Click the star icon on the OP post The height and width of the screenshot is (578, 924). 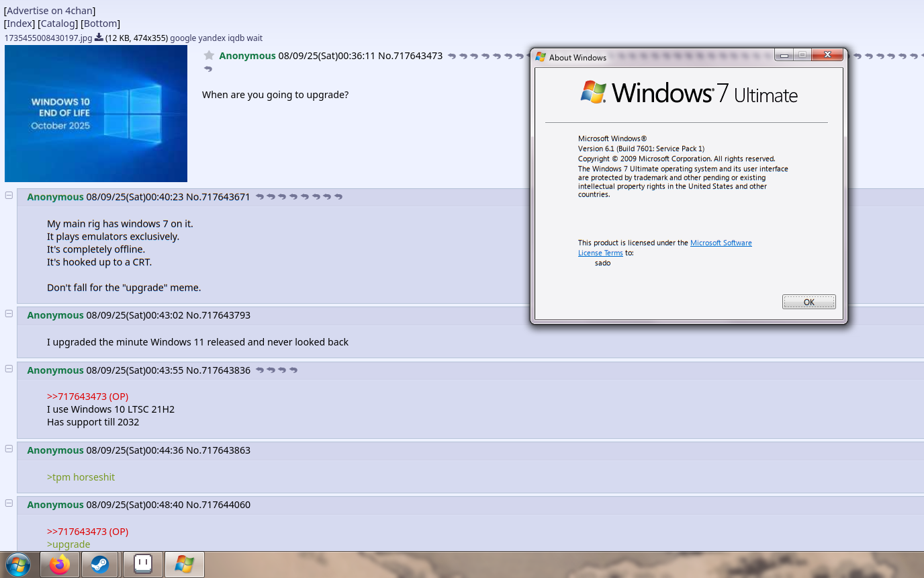(x=209, y=56)
